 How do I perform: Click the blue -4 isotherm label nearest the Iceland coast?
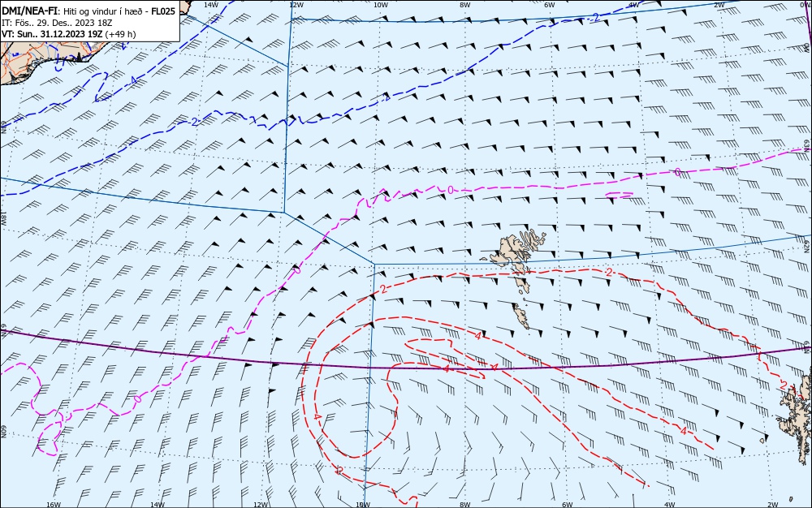coord(132,80)
